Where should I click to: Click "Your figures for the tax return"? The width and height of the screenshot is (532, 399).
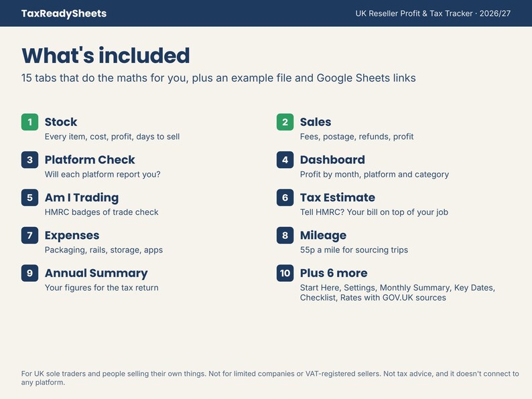click(x=101, y=287)
